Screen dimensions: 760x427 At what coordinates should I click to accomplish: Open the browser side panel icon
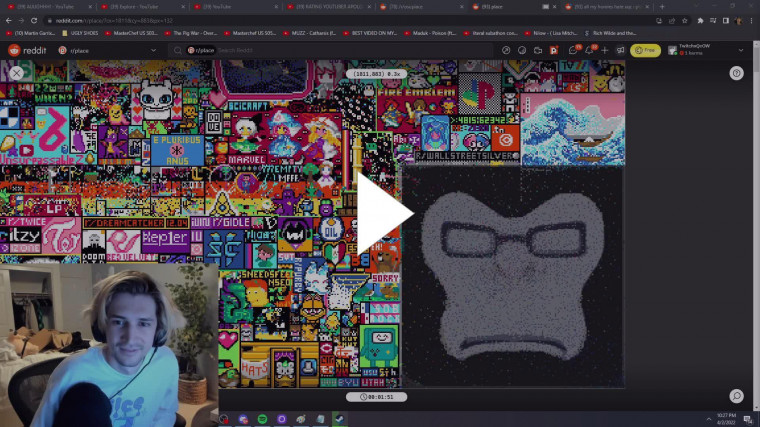[x=726, y=21]
